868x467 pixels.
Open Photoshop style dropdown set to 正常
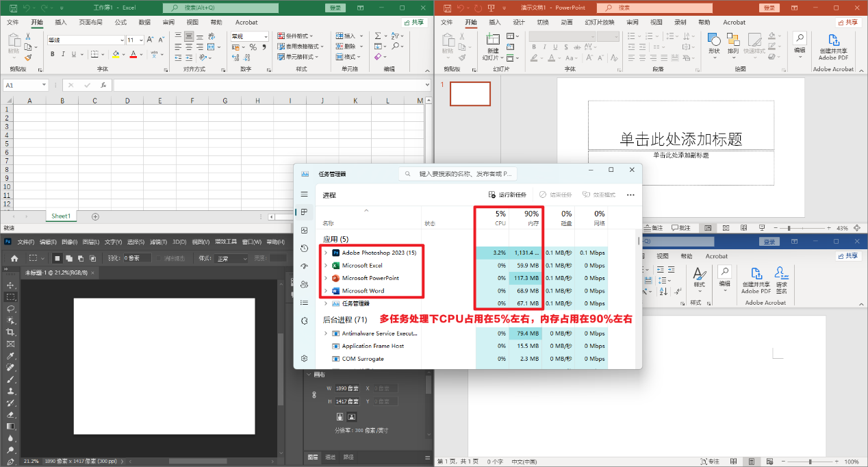pos(231,258)
